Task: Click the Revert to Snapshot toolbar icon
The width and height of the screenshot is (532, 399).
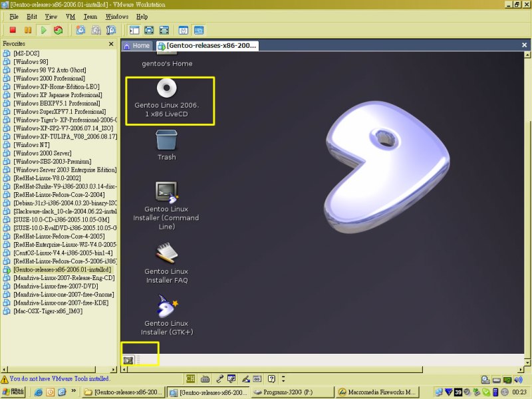Action: click(x=96, y=30)
